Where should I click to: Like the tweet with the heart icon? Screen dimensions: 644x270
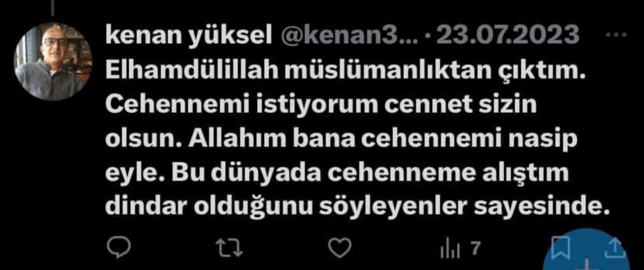[x=340, y=247]
